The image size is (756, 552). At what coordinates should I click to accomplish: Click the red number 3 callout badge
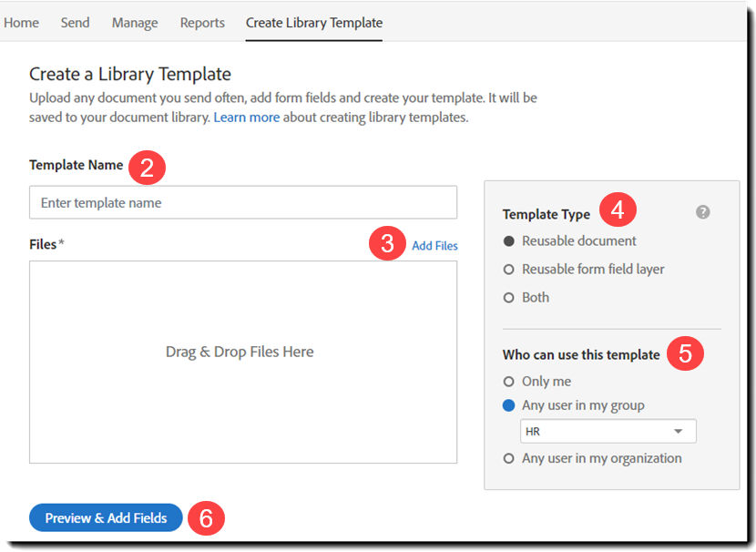[388, 244]
